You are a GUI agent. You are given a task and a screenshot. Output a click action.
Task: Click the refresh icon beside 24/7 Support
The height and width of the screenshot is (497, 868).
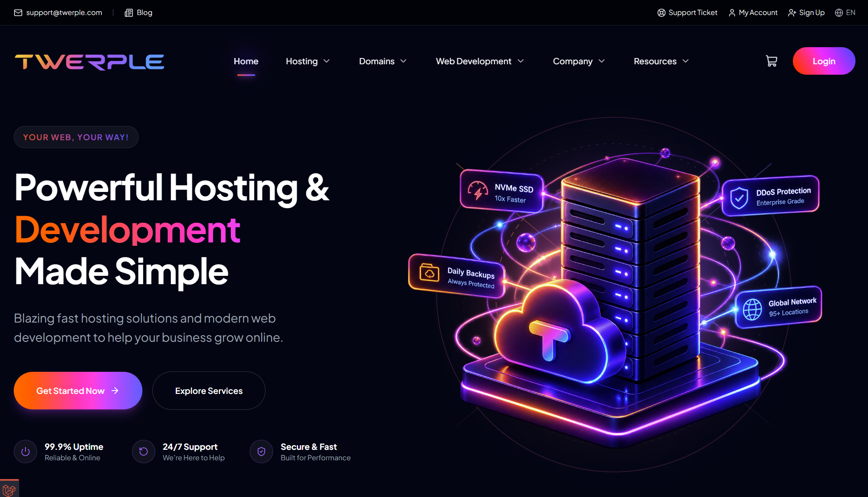click(144, 452)
